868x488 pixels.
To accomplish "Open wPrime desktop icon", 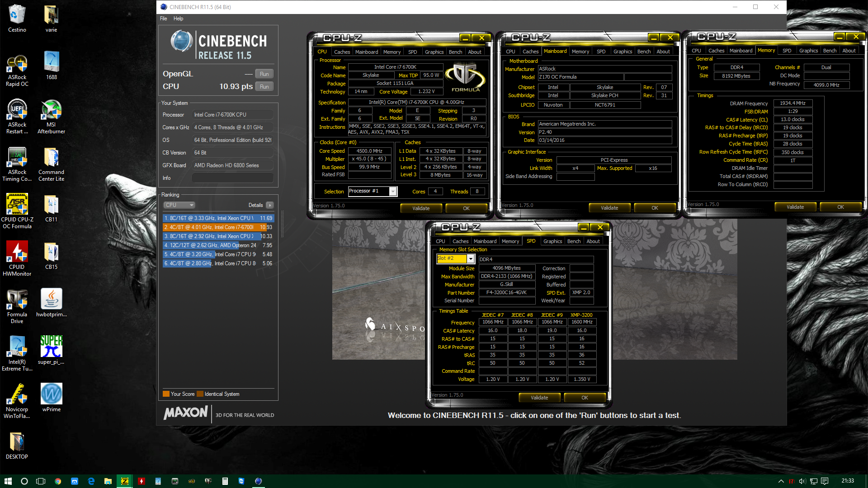I will coord(51,398).
